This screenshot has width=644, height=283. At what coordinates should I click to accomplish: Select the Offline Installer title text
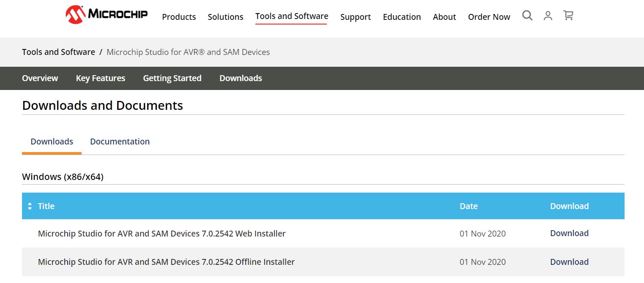tap(166, 262)
